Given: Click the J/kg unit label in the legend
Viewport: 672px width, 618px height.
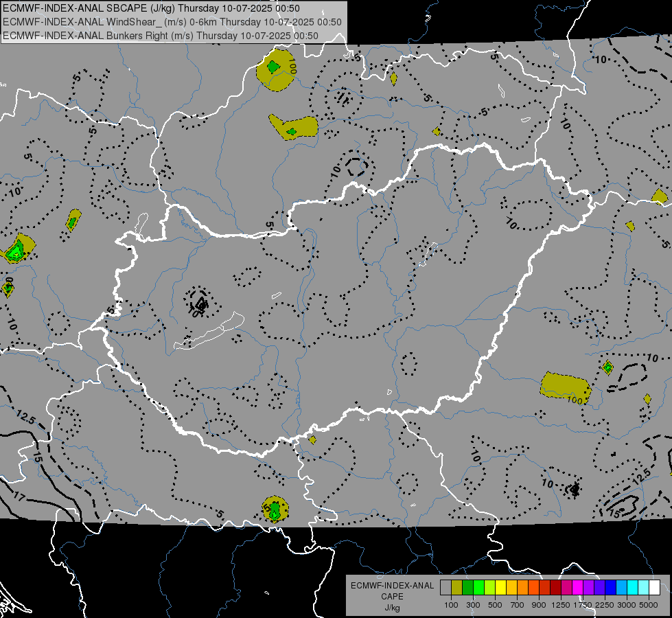Looking at the screenshot, I should coord(392,608).
